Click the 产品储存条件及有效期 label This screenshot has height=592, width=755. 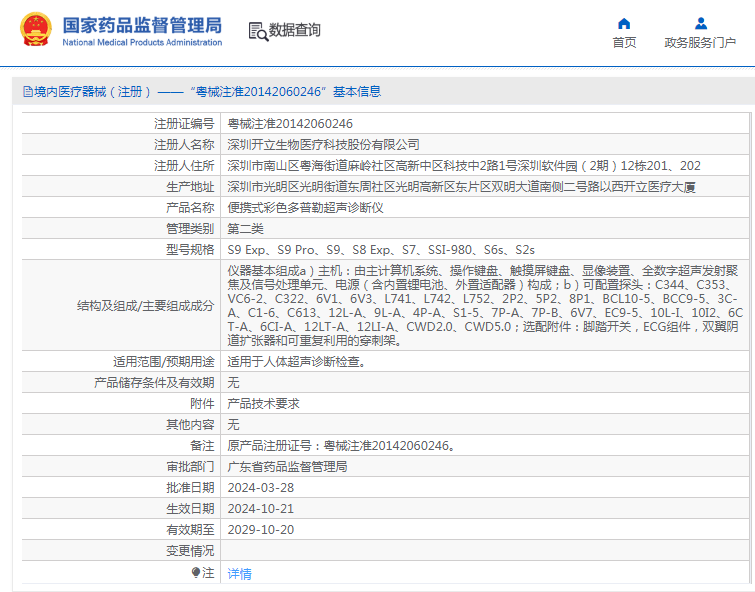154,382
